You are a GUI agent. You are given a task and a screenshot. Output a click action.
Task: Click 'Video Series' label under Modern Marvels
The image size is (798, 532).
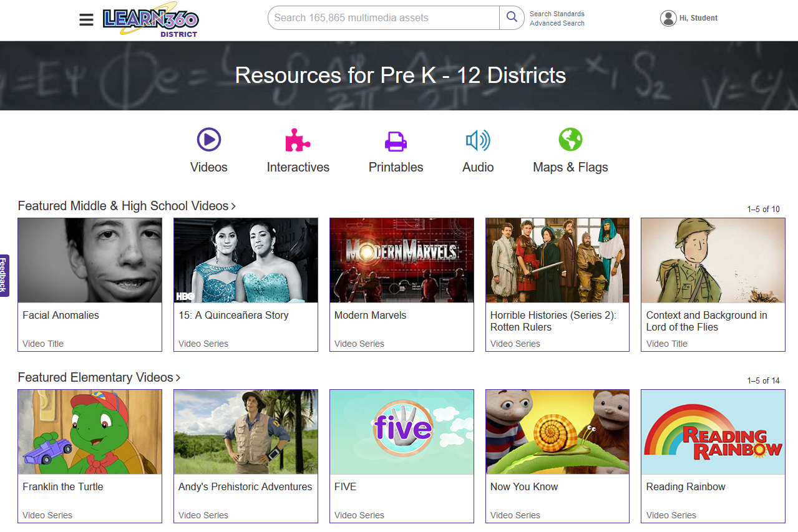[359, 344]
